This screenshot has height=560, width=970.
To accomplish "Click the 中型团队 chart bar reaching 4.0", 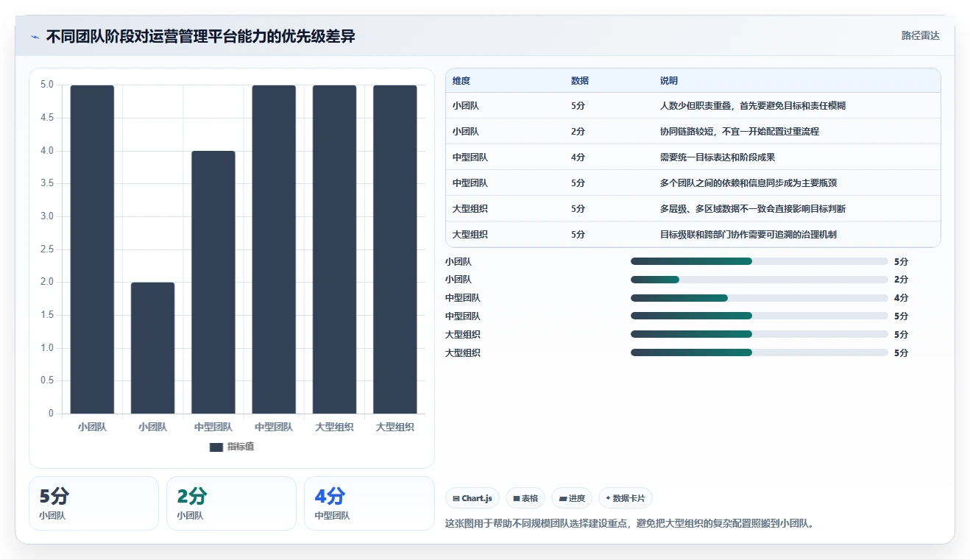I will point(213,283).
